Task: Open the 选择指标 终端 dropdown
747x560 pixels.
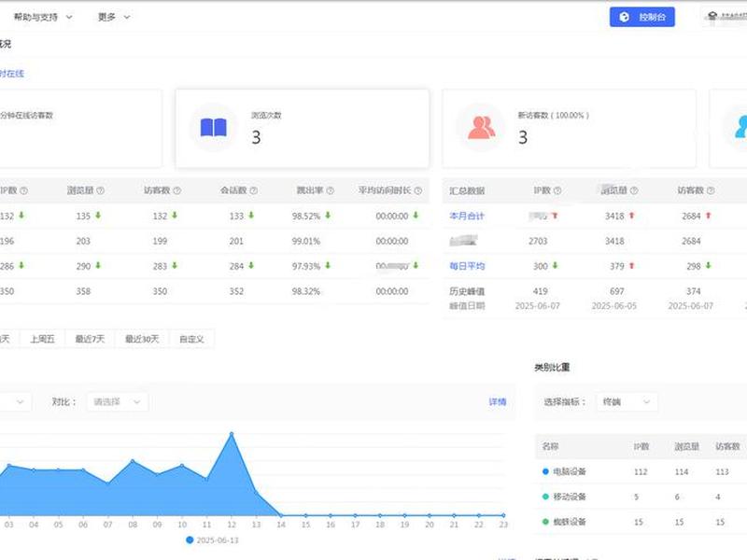Action: pos(627,402)
